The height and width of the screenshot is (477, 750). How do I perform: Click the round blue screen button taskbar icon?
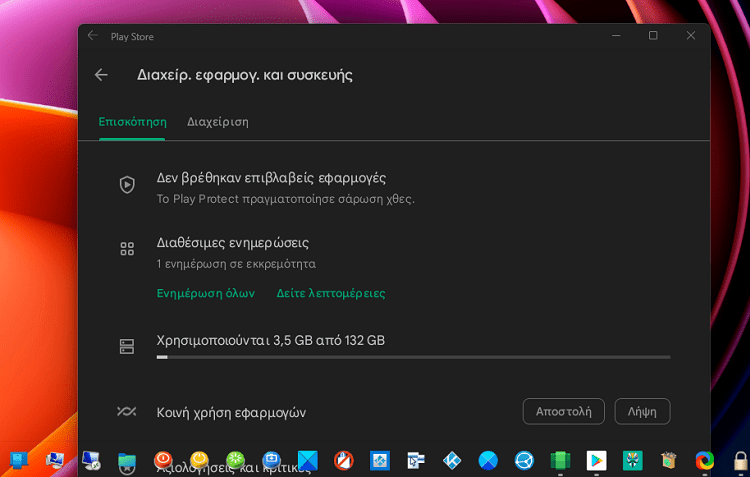(x=271, y=460)
